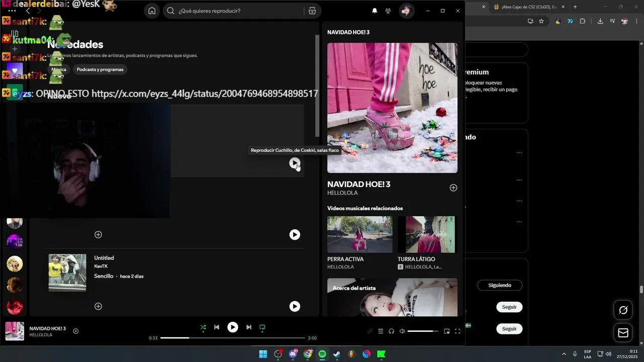Image resolution: width=644 pixels, height=362 pixels.
Task: Open the Untitled single cover art
Action: coord(67,273)
